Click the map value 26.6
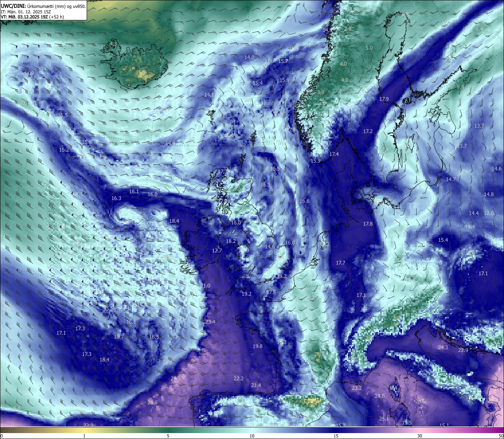504x439 pixels. pos(152,402)
